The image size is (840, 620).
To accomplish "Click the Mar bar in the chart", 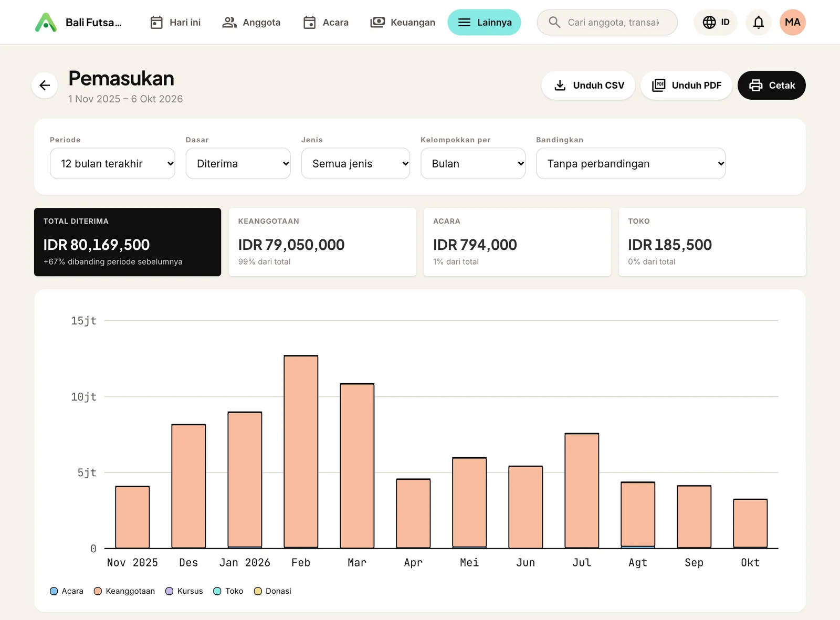I will click(x=357, y=466).
